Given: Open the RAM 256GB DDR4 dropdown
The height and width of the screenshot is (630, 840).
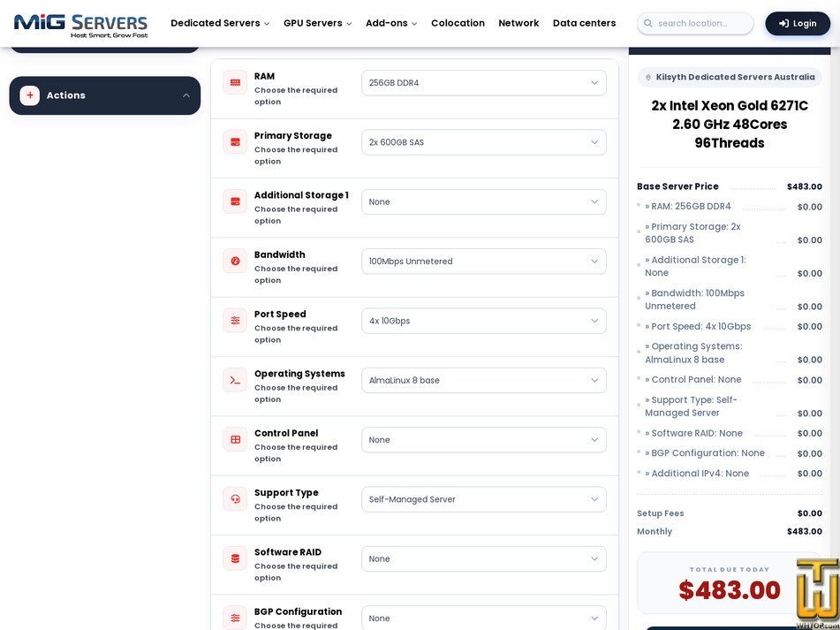Looking at the screenshot, I should pos(484,83).
